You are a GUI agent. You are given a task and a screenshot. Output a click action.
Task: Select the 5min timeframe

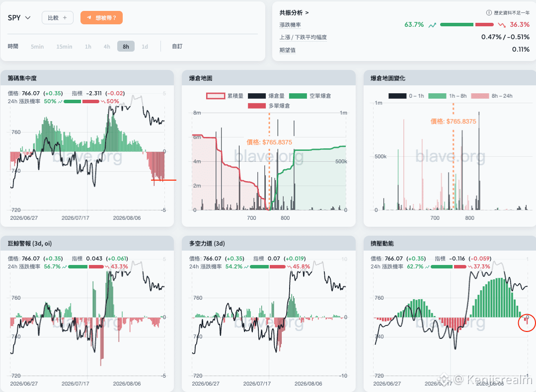coord(37,47)
